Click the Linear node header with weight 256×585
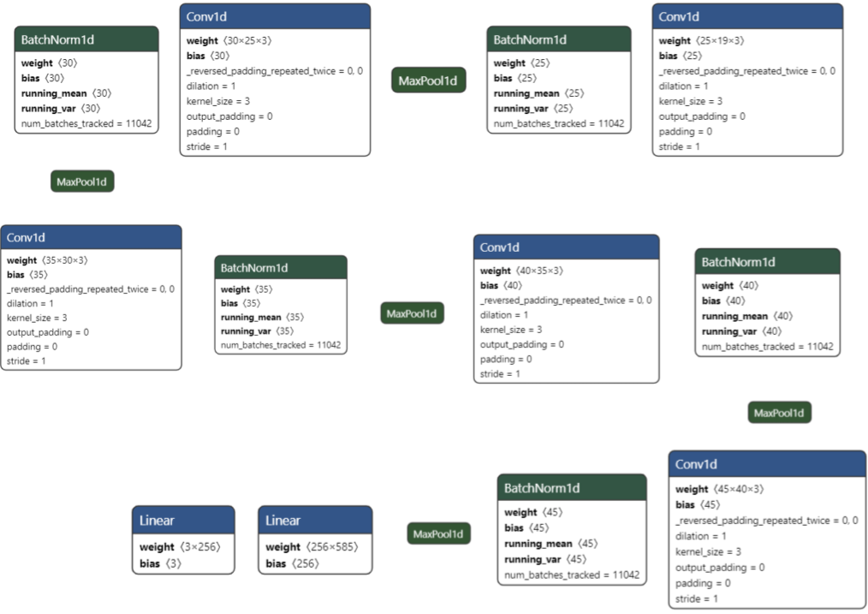Image resolution: width=868 pixels, height=614 pixels. click(x=315, y=520)
